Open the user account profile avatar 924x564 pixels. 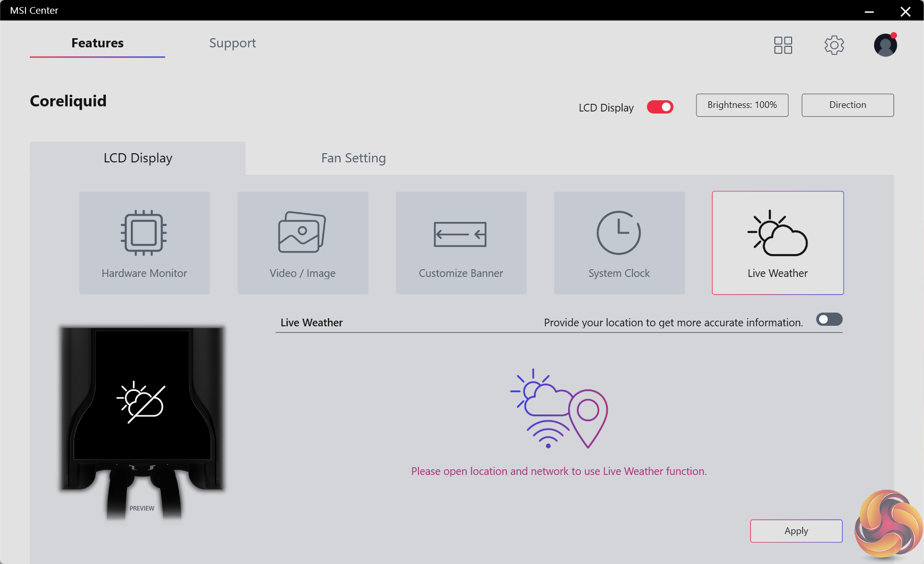(x=886, y=45)
